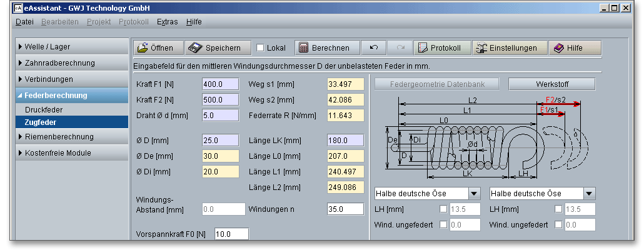Open right Halbe deutsche Öse dropdown
Viewport: 644px width, 250px height.
[589, 194]
